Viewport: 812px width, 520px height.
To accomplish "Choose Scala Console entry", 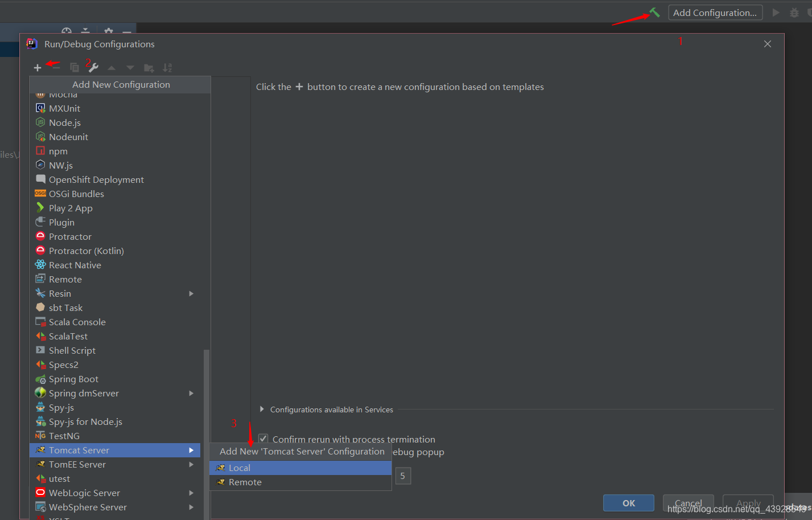I will pos(115,322).
